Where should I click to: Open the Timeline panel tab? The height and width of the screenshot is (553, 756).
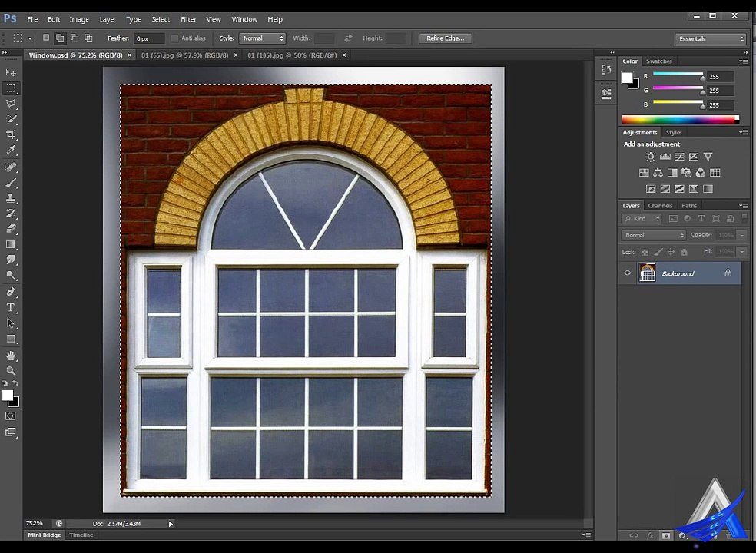click(x=81, y=535)
